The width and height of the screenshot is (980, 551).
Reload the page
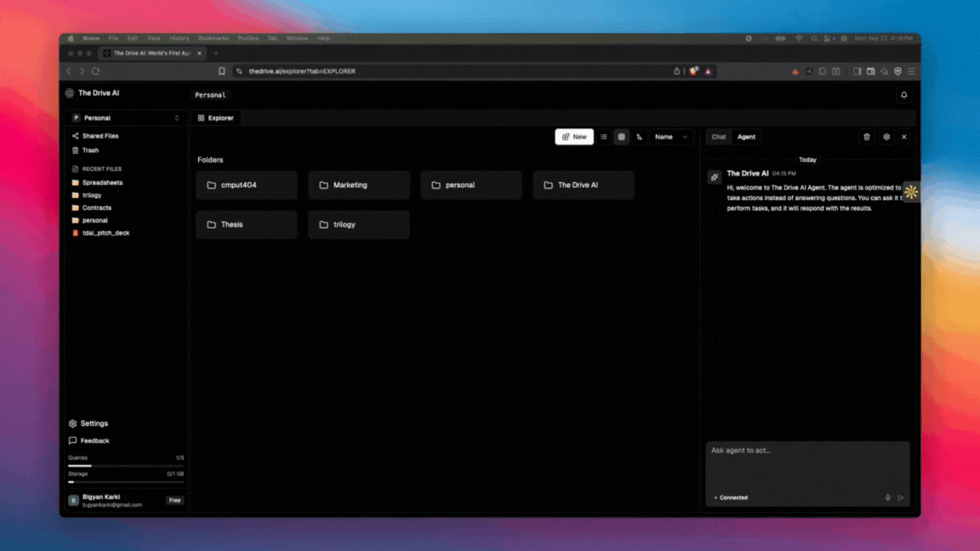(x=95, y=71)
